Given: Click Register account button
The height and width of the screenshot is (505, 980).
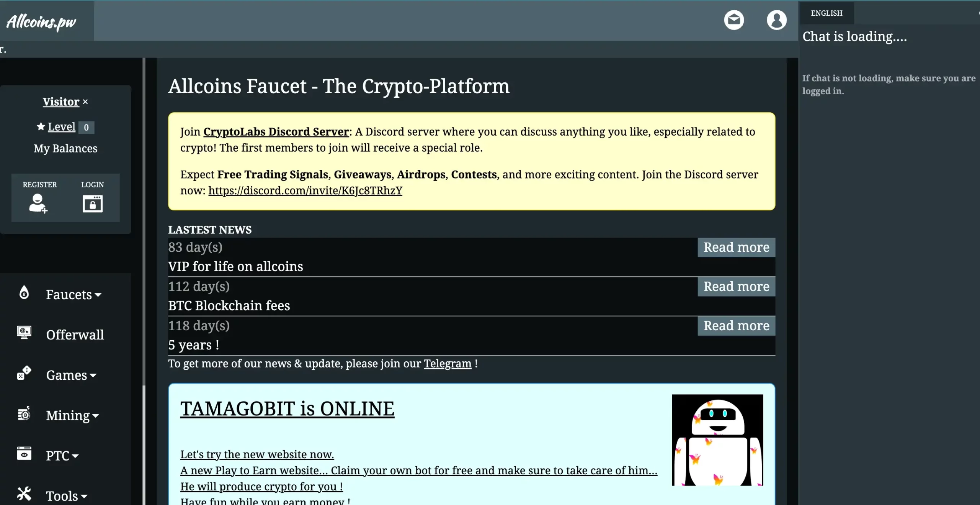Looking at the screenshot, I should (39, 198).
